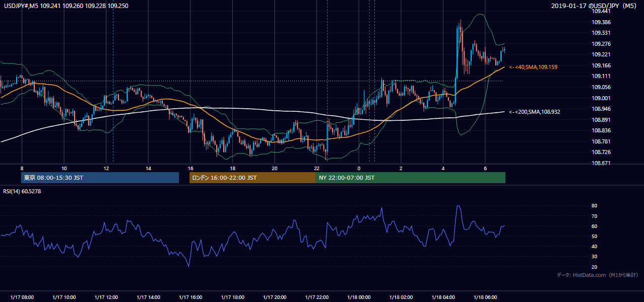Click price axis value 109.441
Screen dimensions: 644x302
click(x=601, y=11)
